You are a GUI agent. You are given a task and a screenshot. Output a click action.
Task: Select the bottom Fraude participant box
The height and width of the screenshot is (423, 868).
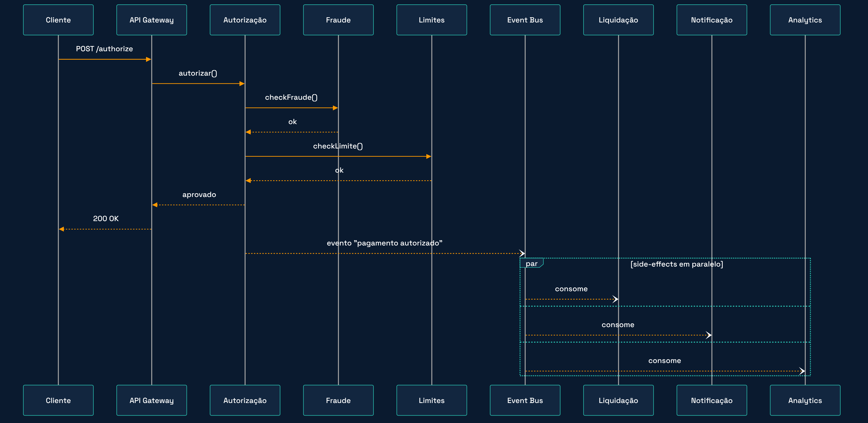pos(338,400)
